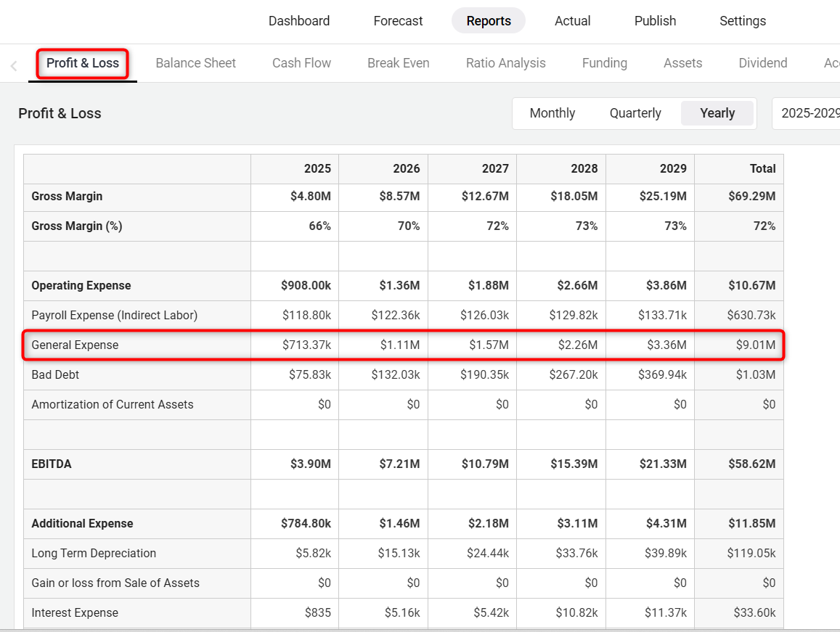Open the Dashboard menu
This screenshot has height=632, width=840.
coord(299,21)
